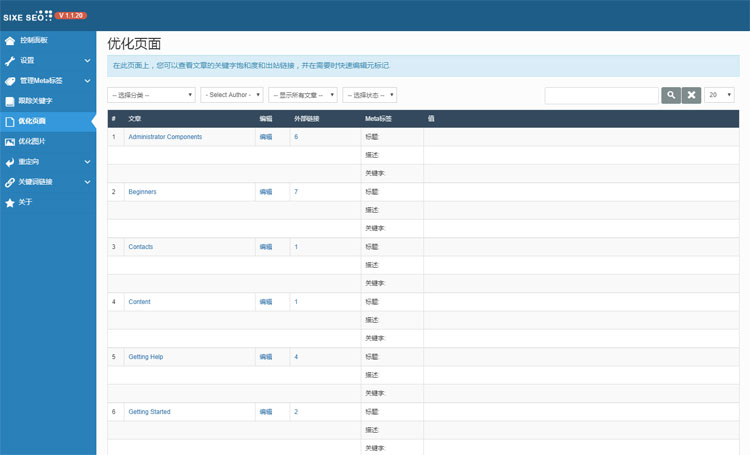Viewport: 750px width, 455px height.
Task: Click the star icon for 关于
Action: tap(10, 202)
